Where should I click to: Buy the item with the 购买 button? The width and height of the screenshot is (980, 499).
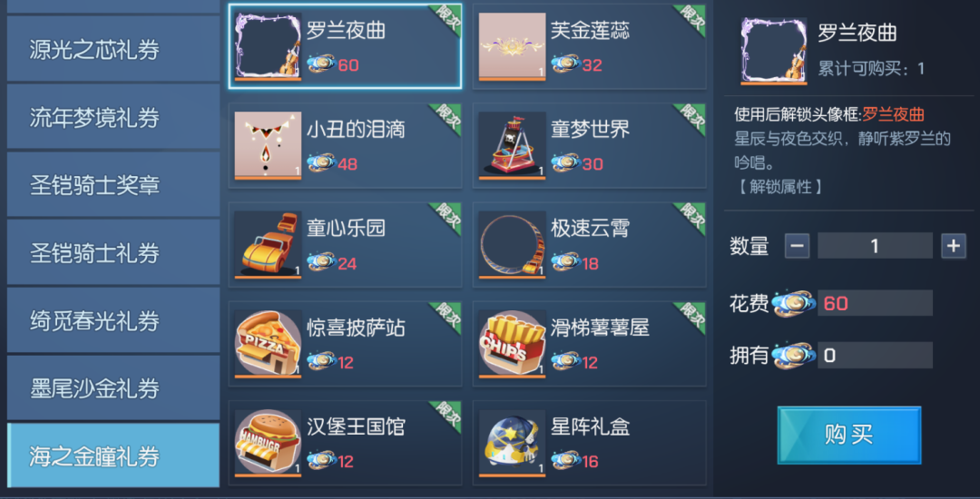click(848, 435)
